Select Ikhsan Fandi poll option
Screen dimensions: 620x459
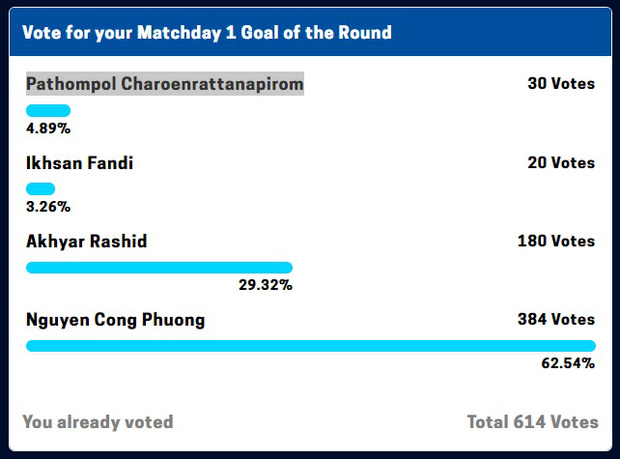pyautogui.click(x=79, y=163)
